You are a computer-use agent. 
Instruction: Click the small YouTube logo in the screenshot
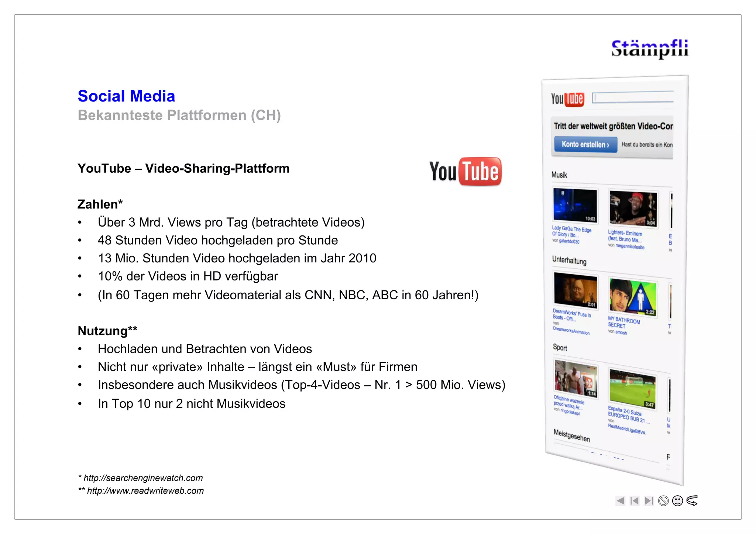point(567,99)
